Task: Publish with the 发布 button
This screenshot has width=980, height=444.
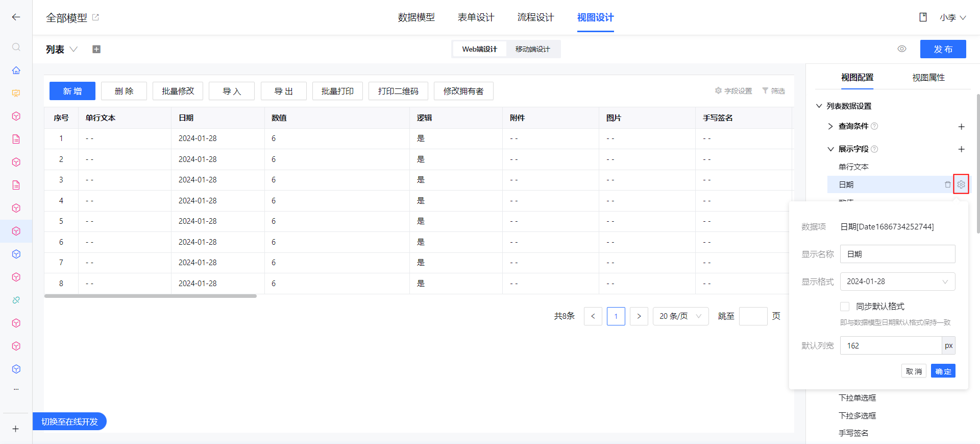Action: [943, 49]
